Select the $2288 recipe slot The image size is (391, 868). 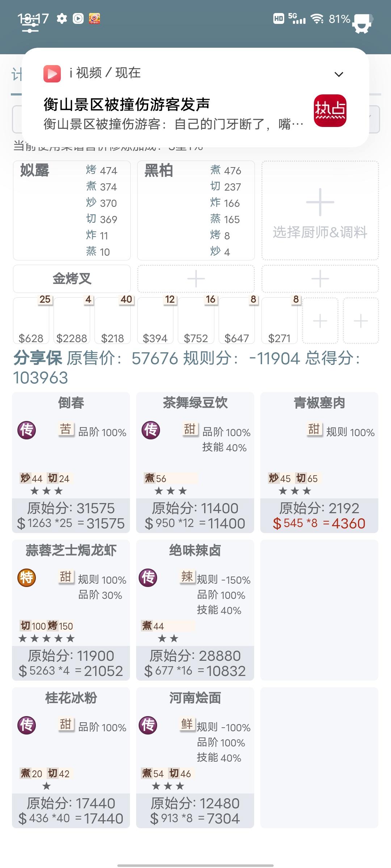tap(72, 320)
